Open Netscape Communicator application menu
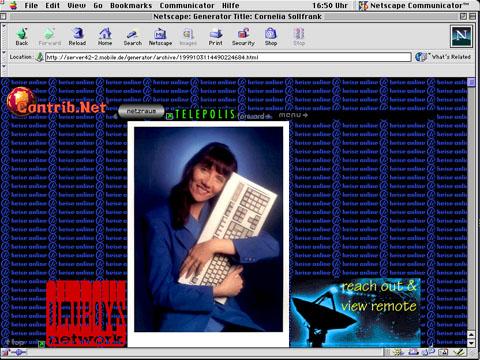The height and width of the screenshot is (360, 480). pos(414,5)
